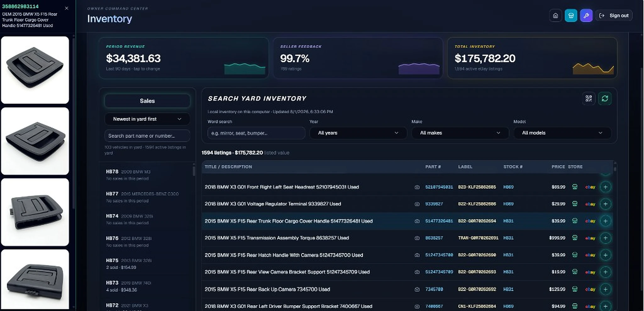Add Rear View Camera Bracket with plus button
The width and height of the screenshot is (644, 311).
point(605,272)
